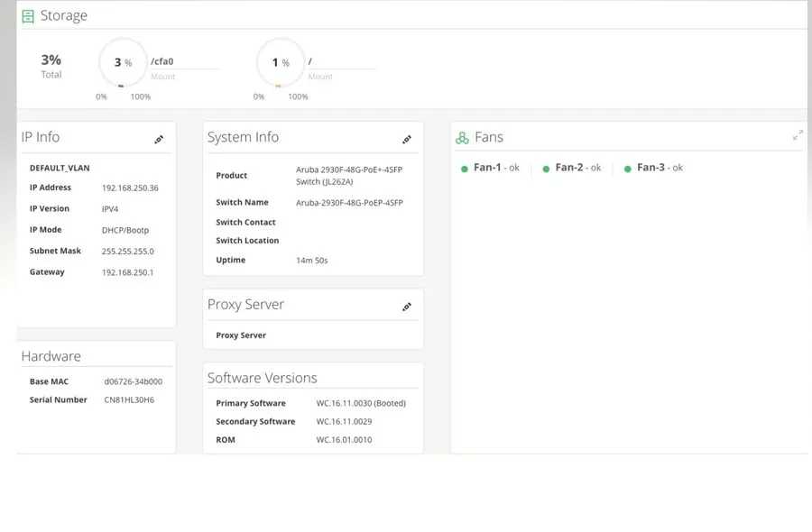812x532 pixels.
Task: Click the uptime value 14m 50s
Action: point(312,261)
